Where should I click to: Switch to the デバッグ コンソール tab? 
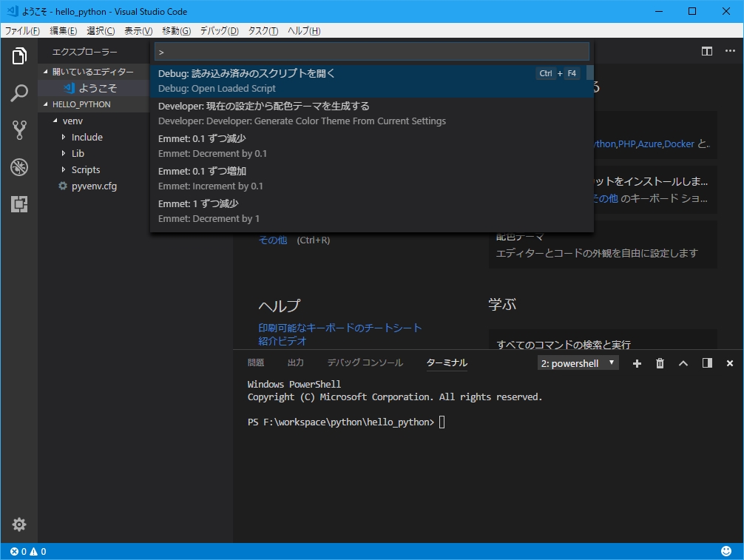(365, 362)
